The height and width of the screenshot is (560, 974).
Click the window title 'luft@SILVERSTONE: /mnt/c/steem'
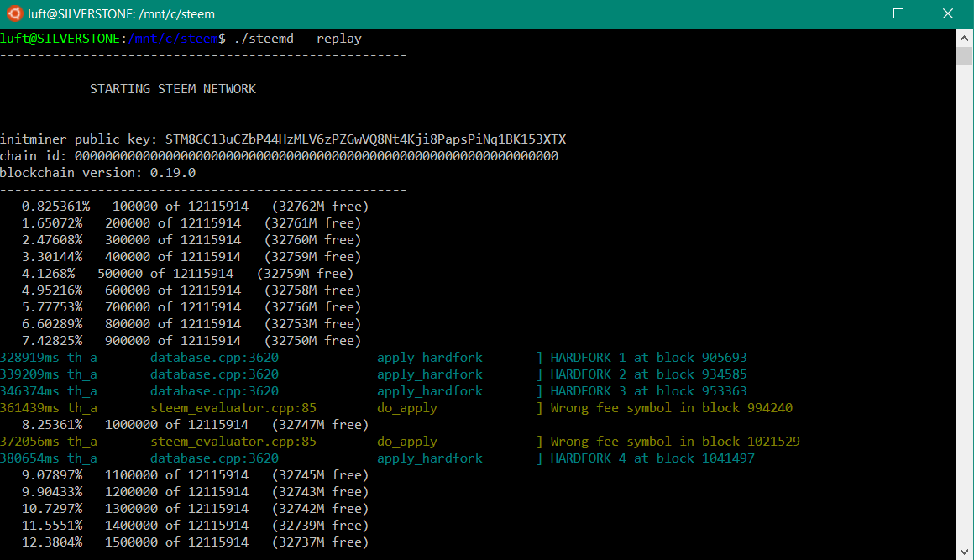tap(121, 13)
